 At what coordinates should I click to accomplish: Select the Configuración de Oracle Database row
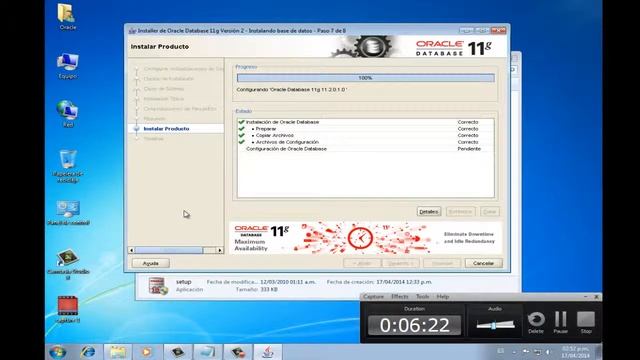click(365, 149)
